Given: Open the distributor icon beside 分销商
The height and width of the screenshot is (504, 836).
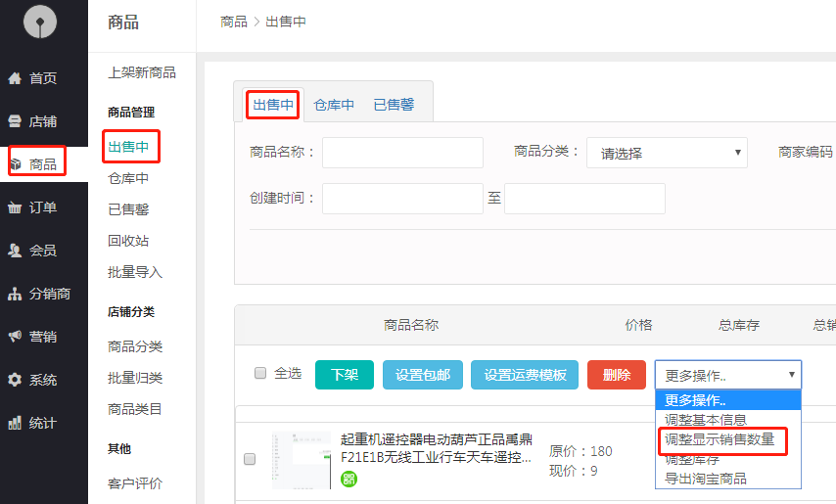Looking at the screenshot, I should click(x=15, y=294).
